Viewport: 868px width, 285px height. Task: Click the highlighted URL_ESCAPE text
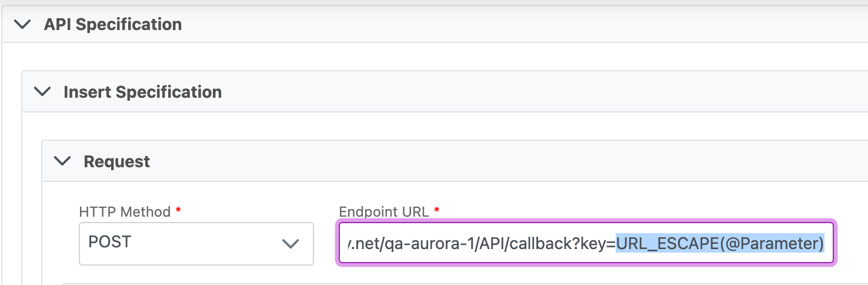pos(666,243)
